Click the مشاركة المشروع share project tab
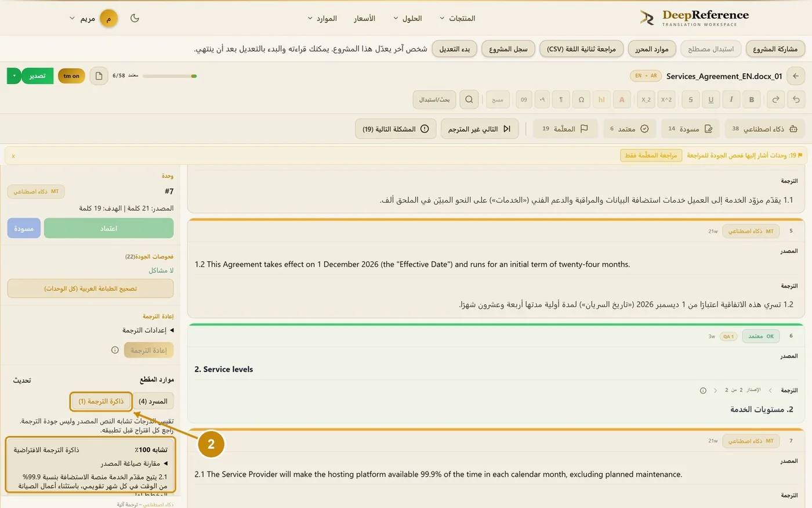 775,49
